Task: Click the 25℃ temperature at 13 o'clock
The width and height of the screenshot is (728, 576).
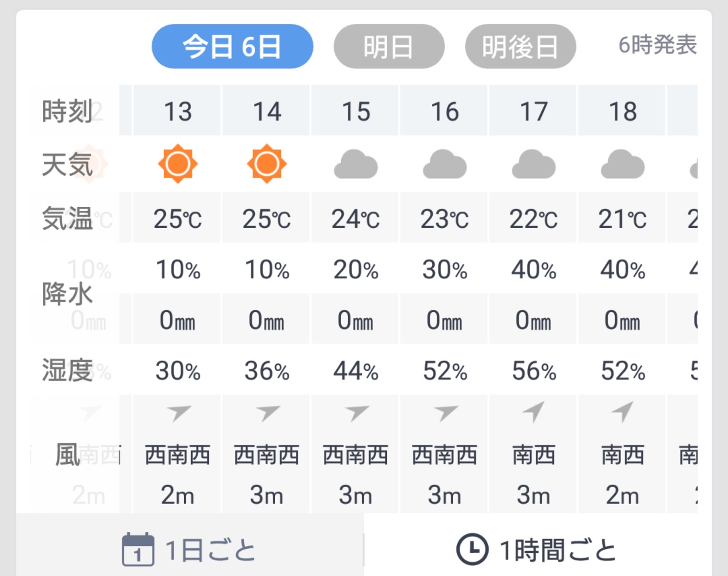Action: [177, 219]
